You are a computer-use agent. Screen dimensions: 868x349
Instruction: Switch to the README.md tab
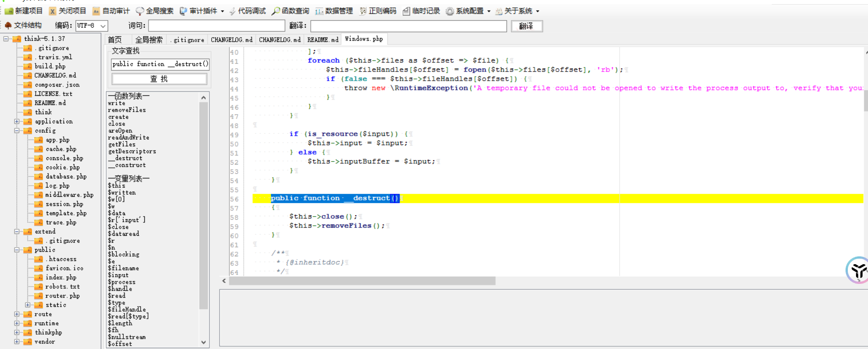tap(323, 40)
